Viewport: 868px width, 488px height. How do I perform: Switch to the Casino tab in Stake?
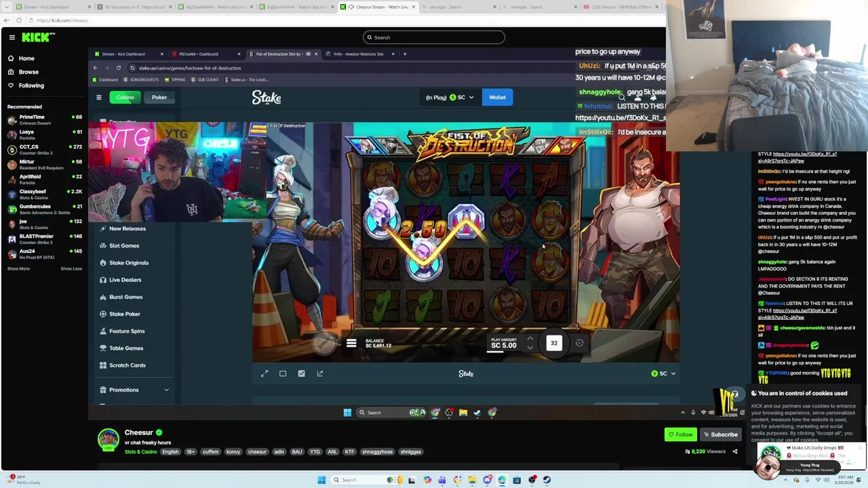[125, 97]
